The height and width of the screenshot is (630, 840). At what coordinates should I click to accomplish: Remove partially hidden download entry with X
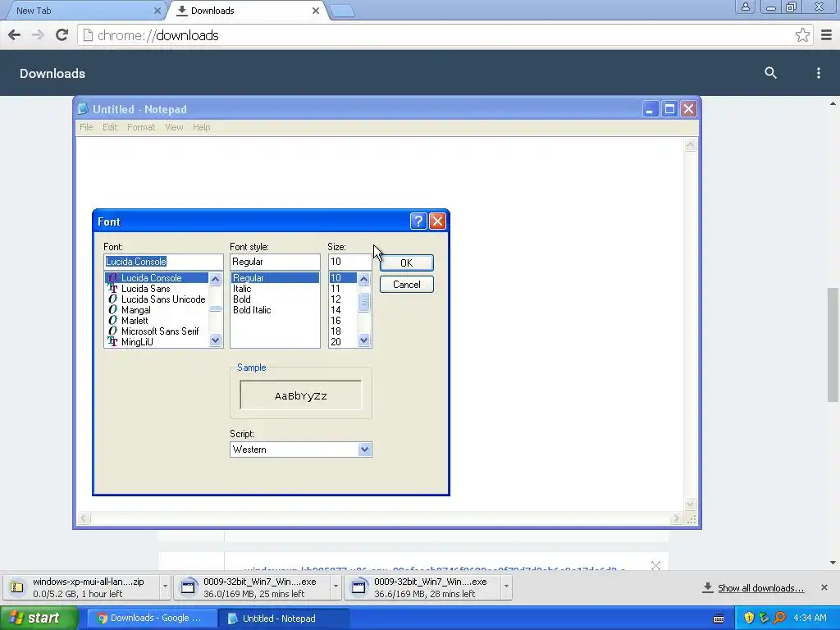click(x=655, y=566)
